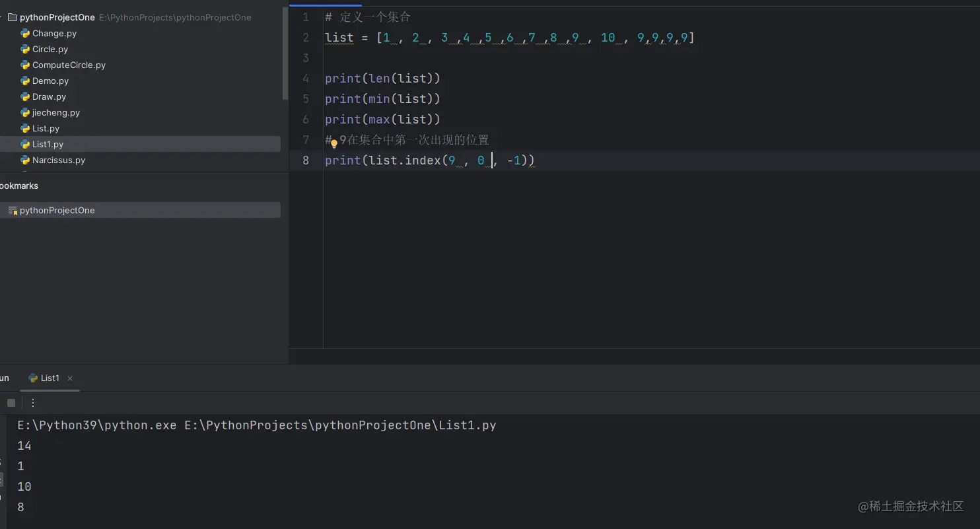Click the Bookmarks panel header
This screenshot has height=529, width=980.
(x=18, y=186)
